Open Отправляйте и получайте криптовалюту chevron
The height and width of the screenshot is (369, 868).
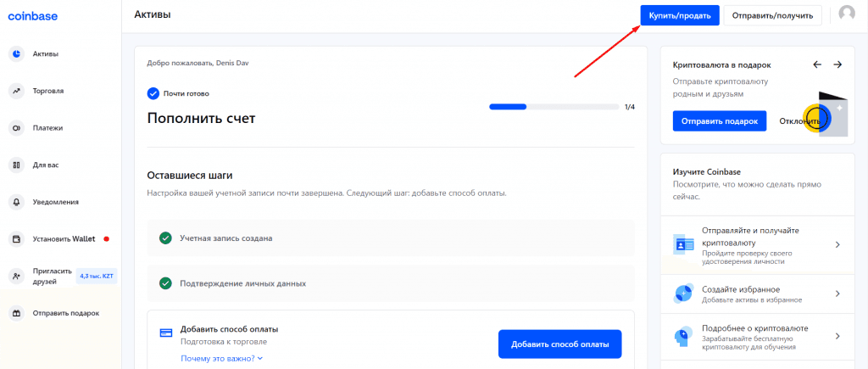click(838, 244)
